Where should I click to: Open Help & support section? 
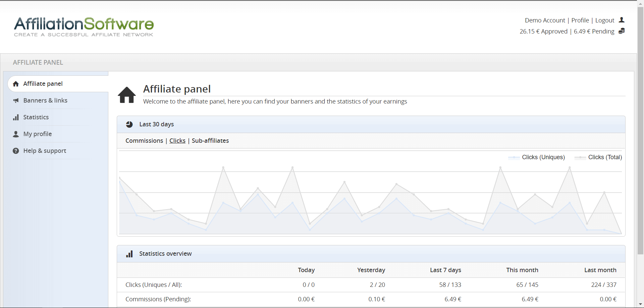coord(45,151)
